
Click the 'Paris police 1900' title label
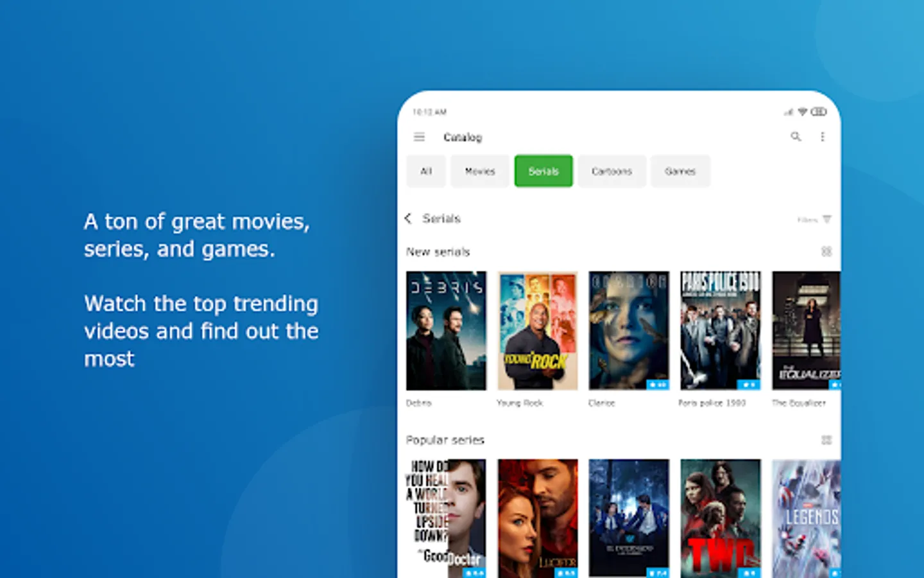pos(712,403)
